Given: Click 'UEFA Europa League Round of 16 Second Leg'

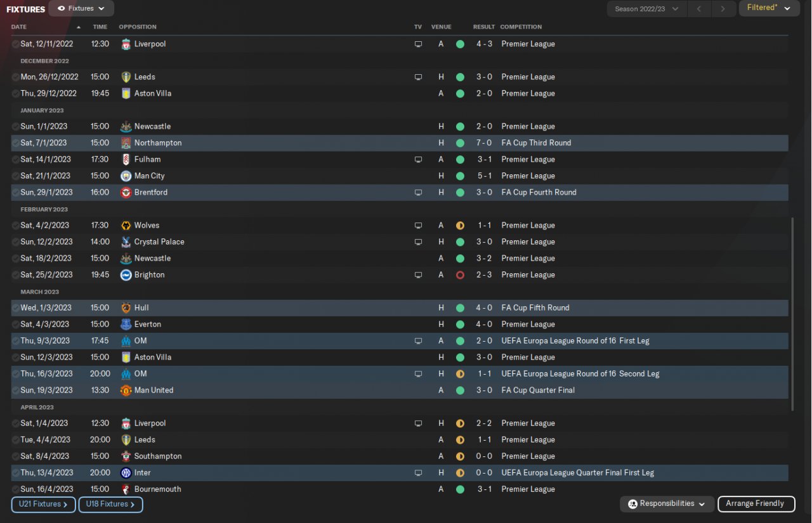Looking at the screenshot, I should [580, 374].
